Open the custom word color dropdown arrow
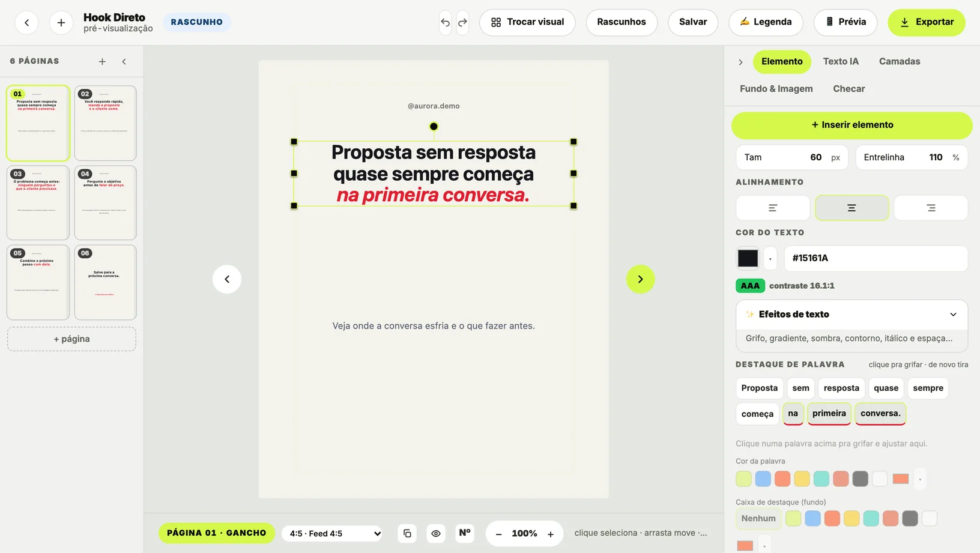Image resolution: width=980 pixels, height=553 pixels. point(920,479)
